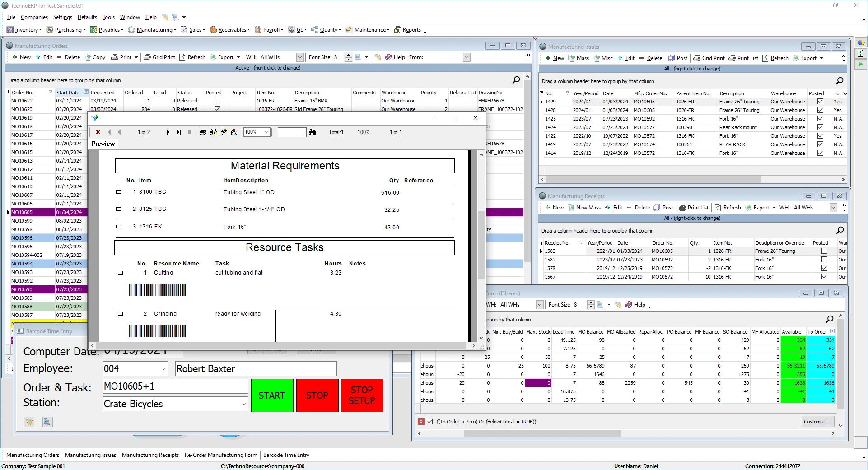Disable the To Order filter checkbox at bottom

[x=429, y=421]
